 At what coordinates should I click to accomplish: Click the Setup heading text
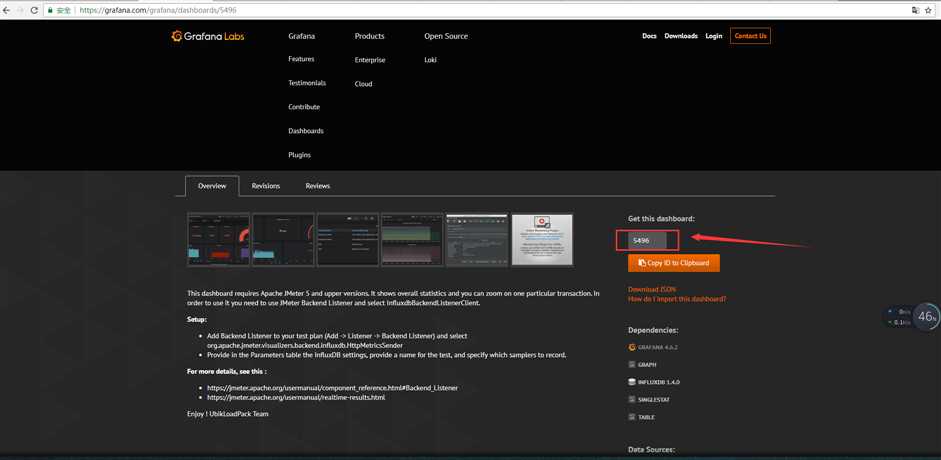[x=197, y=320]
